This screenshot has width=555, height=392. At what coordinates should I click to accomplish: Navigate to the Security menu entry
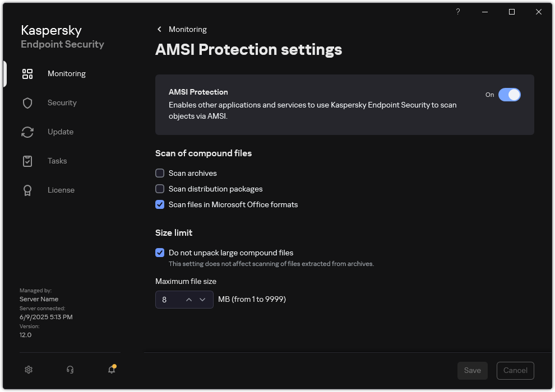click(62, 102)
